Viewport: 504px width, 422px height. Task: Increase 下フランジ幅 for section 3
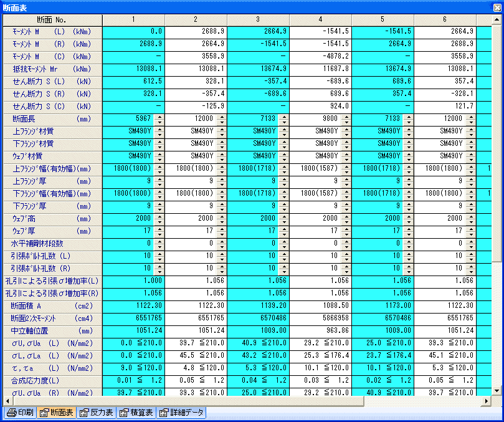click(x=284, y=192)
